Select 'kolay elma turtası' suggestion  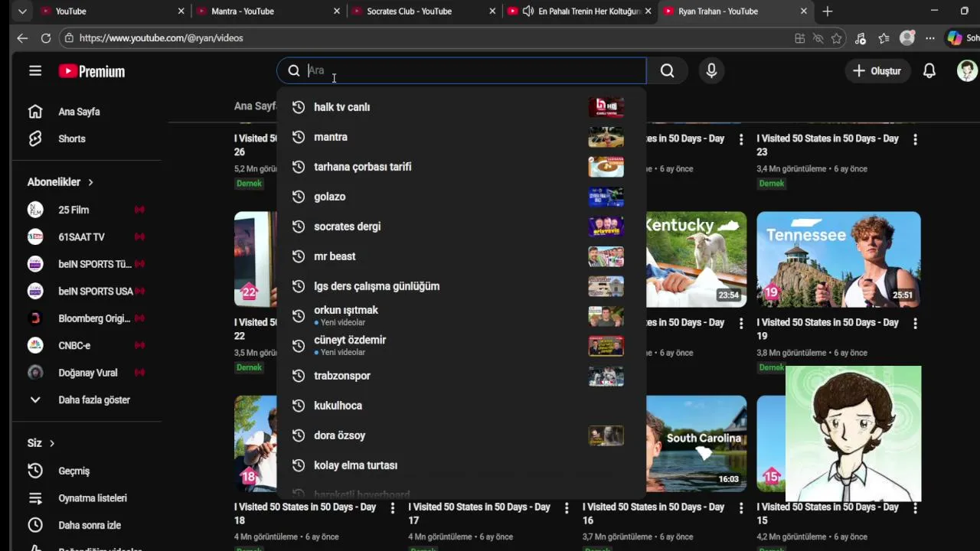click(x=461, y=465)
